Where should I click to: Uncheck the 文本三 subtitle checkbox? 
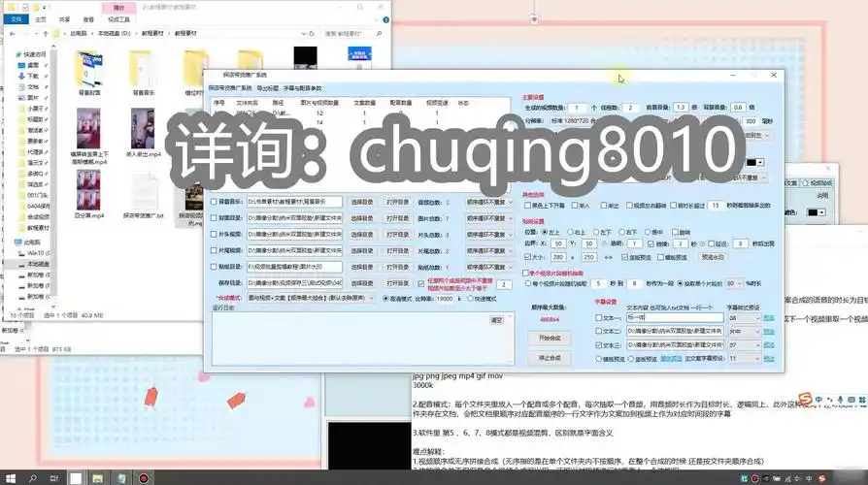tap(598, 344)
